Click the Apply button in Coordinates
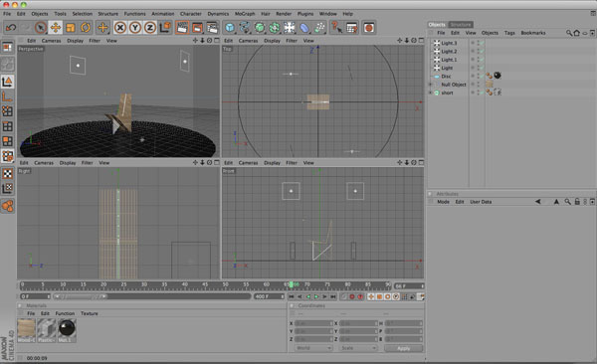The image size is (597, 364). [404, 348]
